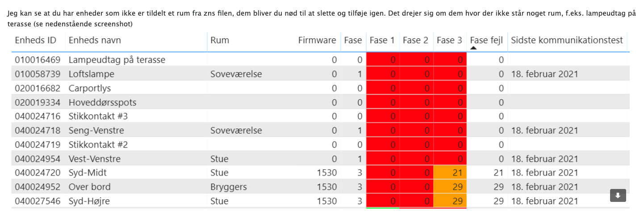
Task: Click red Fase 1 cell of Loftslampe
Action: (x=383, y=74)
